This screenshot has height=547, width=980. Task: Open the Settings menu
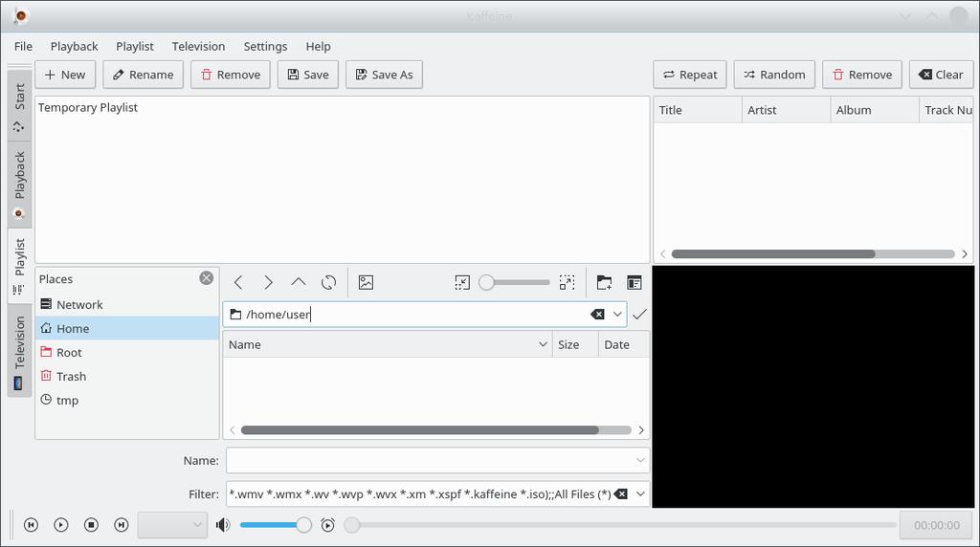pos(265,46)
